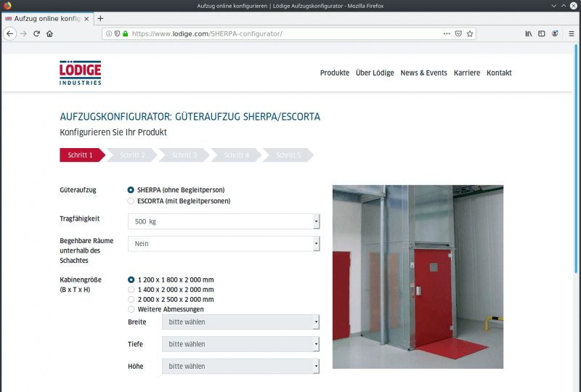Click the Kabinengröße label
Screen dimensions: 581x392
click(x=81, y=285)
